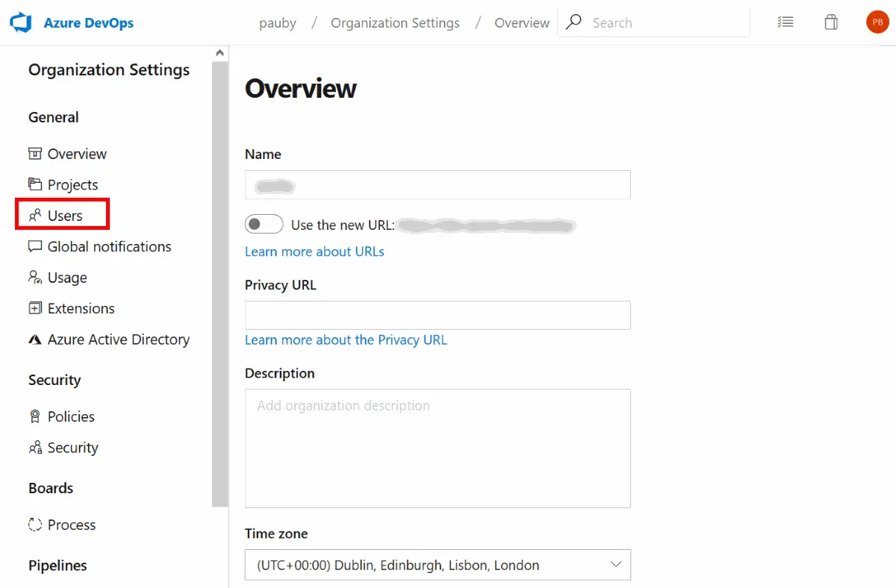Click the sidebar vertical scrollbar thumb

(x=220, y=284)
